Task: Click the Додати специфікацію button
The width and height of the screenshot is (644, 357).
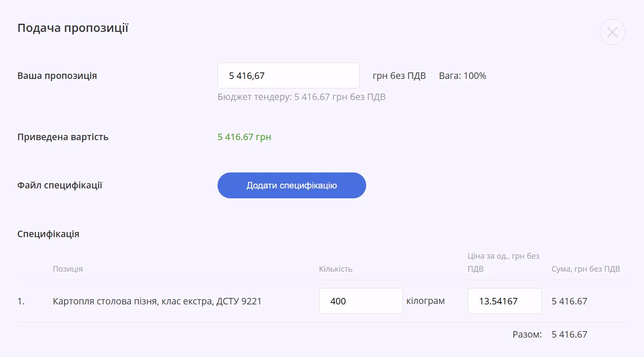Action: 292,185
